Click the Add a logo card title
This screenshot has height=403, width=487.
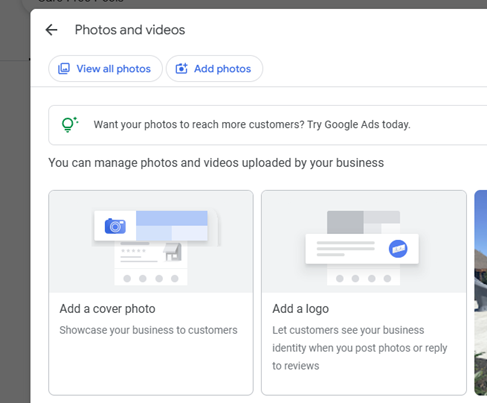pos(301,309)
